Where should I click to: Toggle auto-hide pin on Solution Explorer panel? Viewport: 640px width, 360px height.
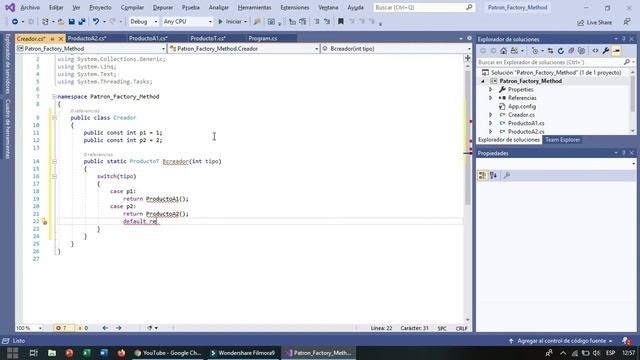coord(624,39)
